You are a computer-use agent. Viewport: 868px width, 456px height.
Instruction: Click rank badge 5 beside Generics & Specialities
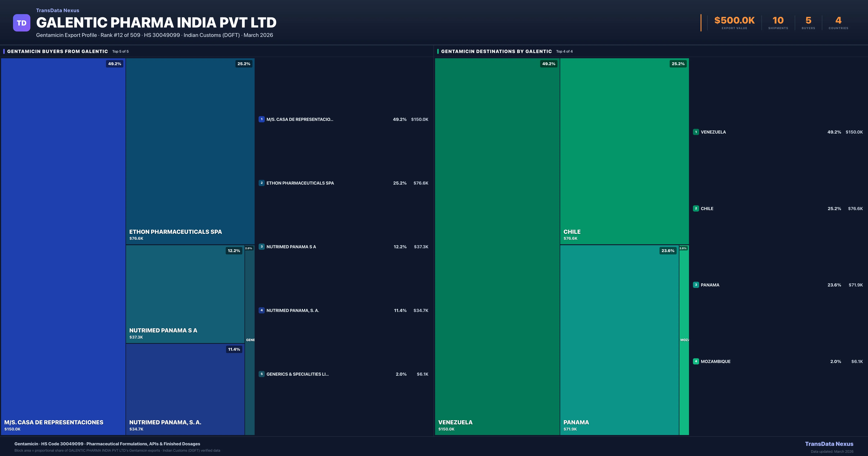(261, 374)
